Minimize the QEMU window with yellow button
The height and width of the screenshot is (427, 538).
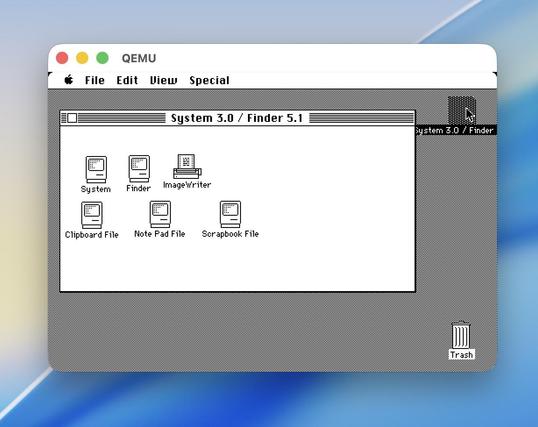[82, 58]
